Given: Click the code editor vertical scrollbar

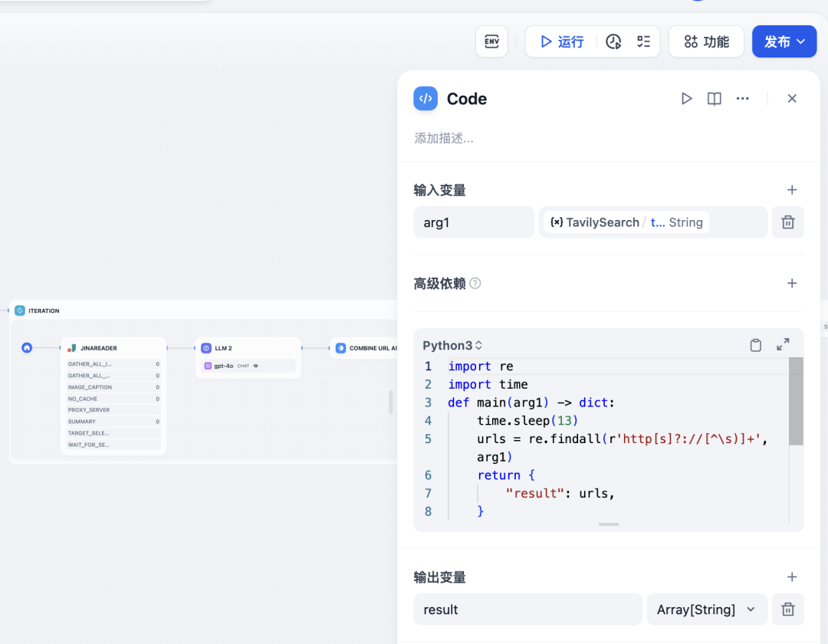Looking at the screenshot, I should point(796,401).
